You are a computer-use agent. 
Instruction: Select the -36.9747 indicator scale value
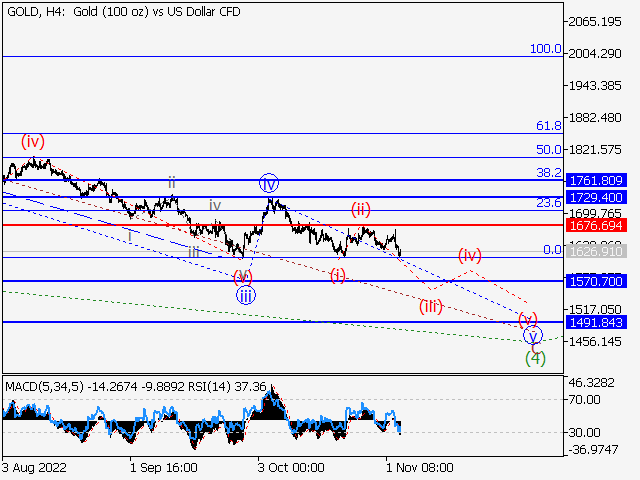point(592,449)
